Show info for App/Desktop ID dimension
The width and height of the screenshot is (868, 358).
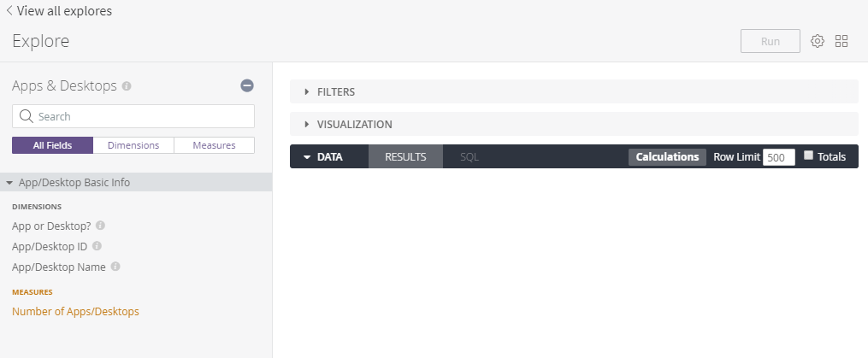click(97, 246)
